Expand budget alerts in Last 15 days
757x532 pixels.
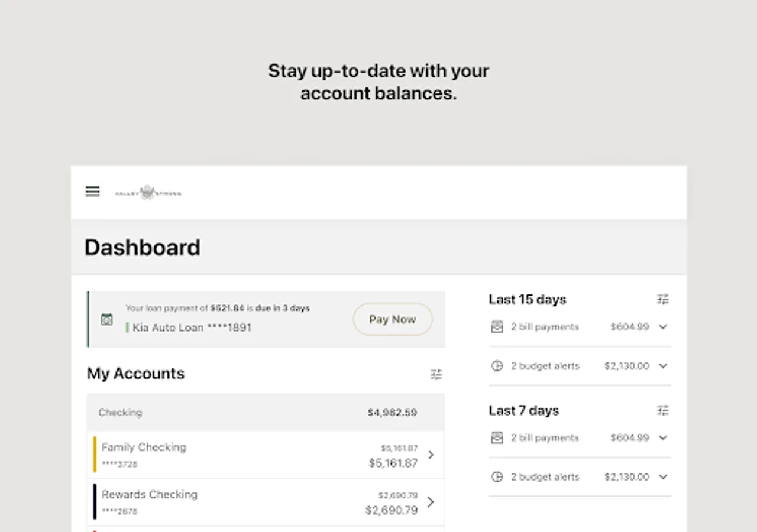coord(663,366)
